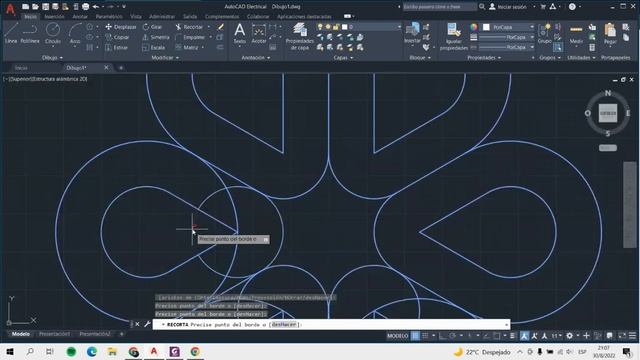The height and width of the screenshot is (360, 640).
Task: Activate the Matriz array command
Action: click(187, 47)
